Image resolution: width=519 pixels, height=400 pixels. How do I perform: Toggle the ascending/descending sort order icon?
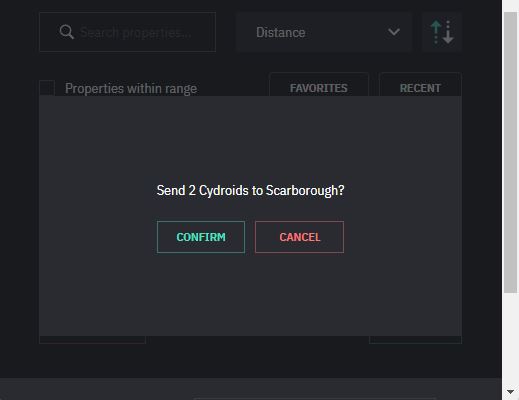(442, 32)
